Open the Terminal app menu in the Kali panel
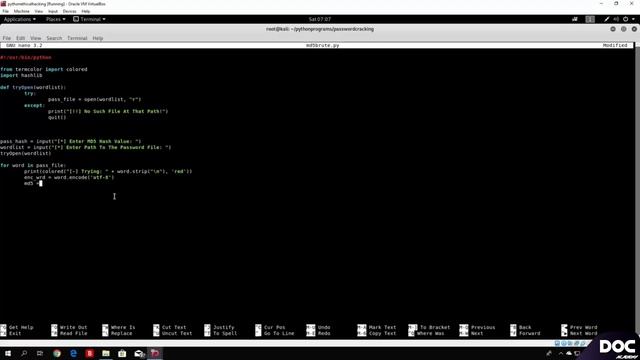The width and height of the screenshot is (640, 360). pos(89,19)
